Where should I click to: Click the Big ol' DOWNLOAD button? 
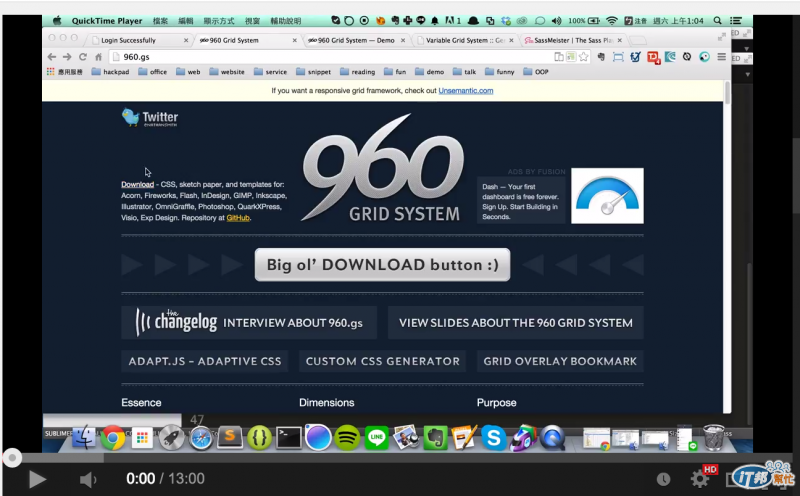(382, 264)
